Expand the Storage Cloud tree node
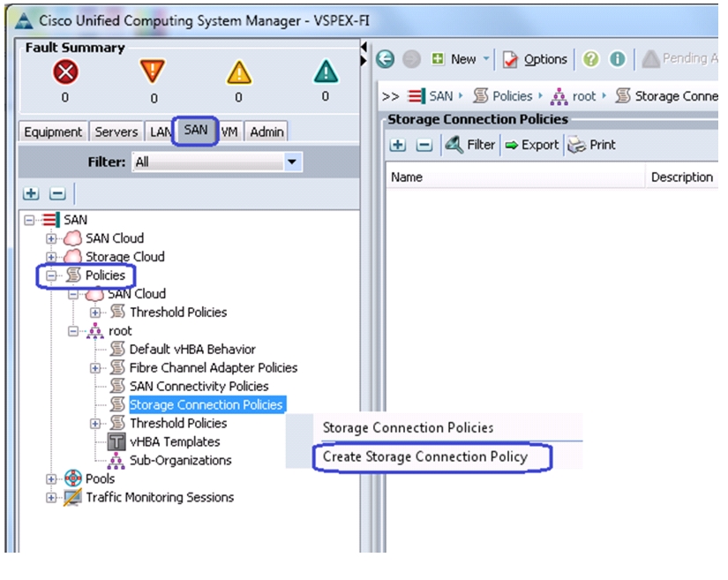Screen dimensions: 728x580 pos(51,257)
